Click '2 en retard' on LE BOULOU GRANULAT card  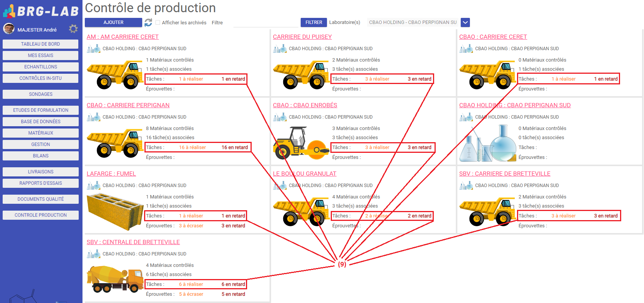(x=420, y=216)
